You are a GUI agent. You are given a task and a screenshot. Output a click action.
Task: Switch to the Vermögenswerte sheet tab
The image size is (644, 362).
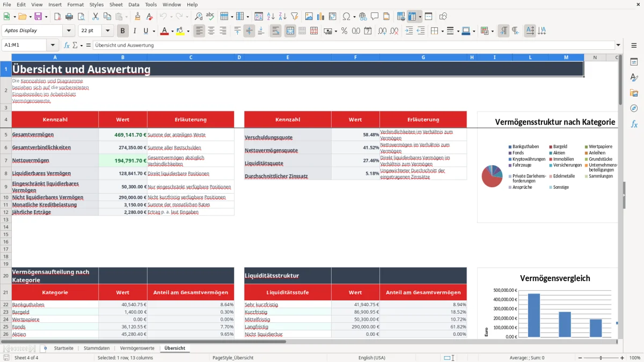pyautogui.click(x=137, y=348)
